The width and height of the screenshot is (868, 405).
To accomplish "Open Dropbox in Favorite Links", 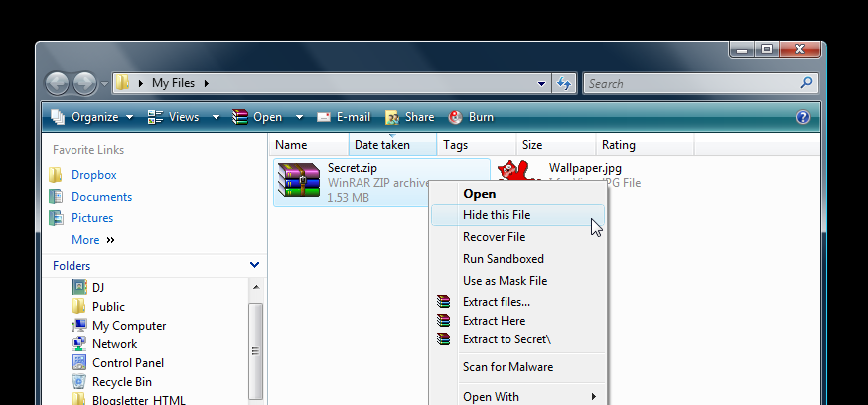I will pyautogui.click(x=94, y=175).
